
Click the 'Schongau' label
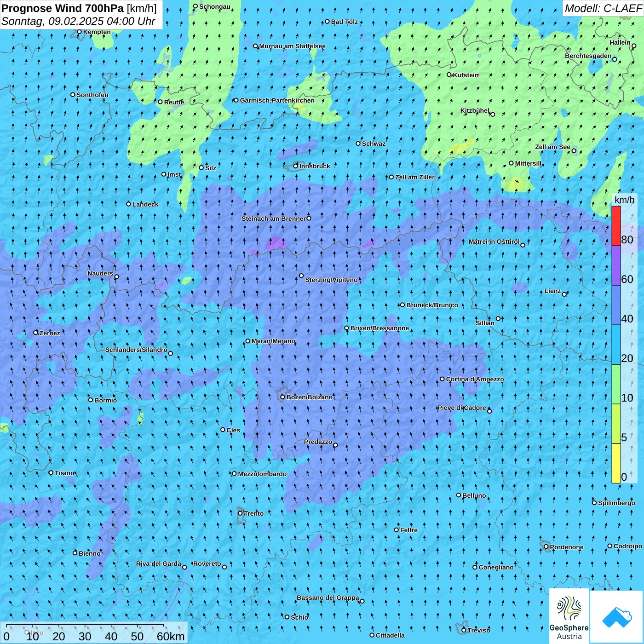coord(215,6)
